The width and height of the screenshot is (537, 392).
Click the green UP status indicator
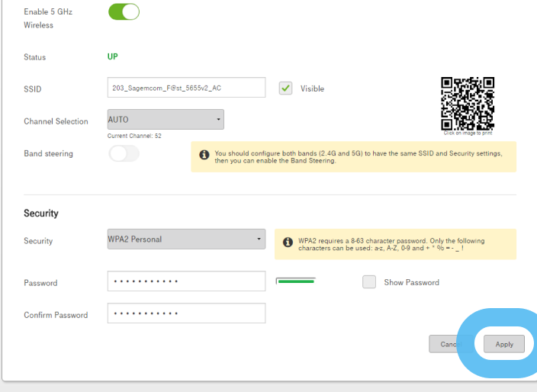pyautogui.click(x=112, y=56)
